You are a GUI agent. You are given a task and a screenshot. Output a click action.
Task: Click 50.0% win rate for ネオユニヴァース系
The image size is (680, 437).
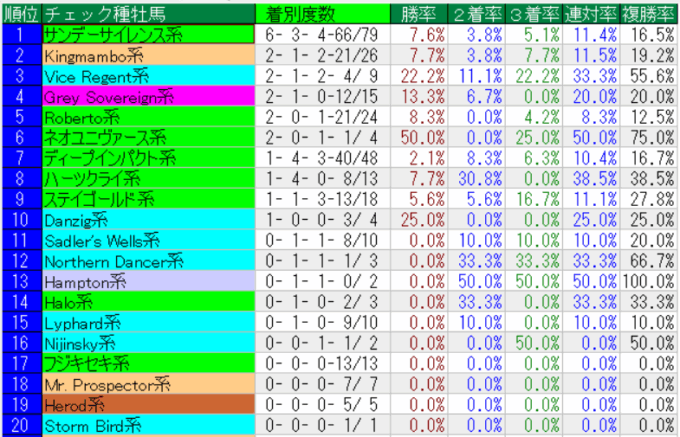tap(418, 137)
